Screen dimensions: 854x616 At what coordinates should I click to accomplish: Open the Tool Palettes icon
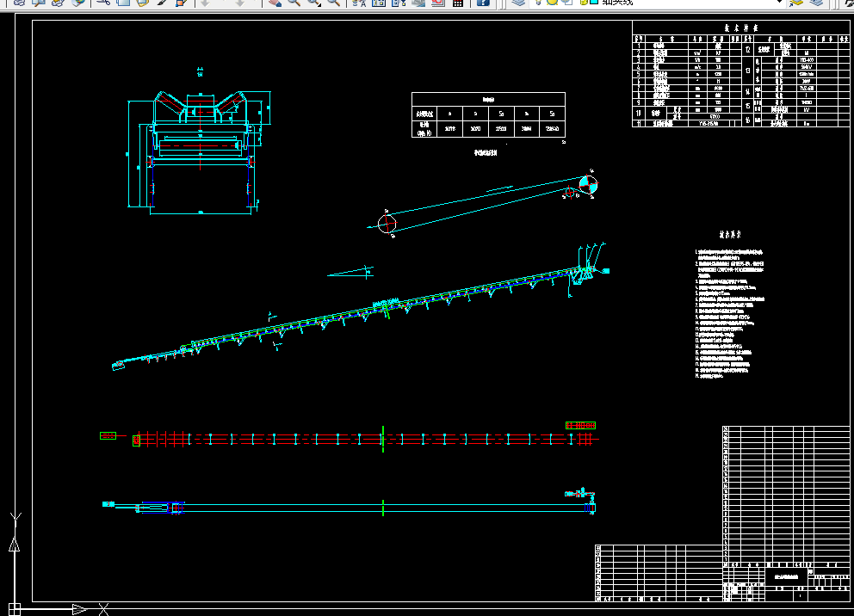399,2
